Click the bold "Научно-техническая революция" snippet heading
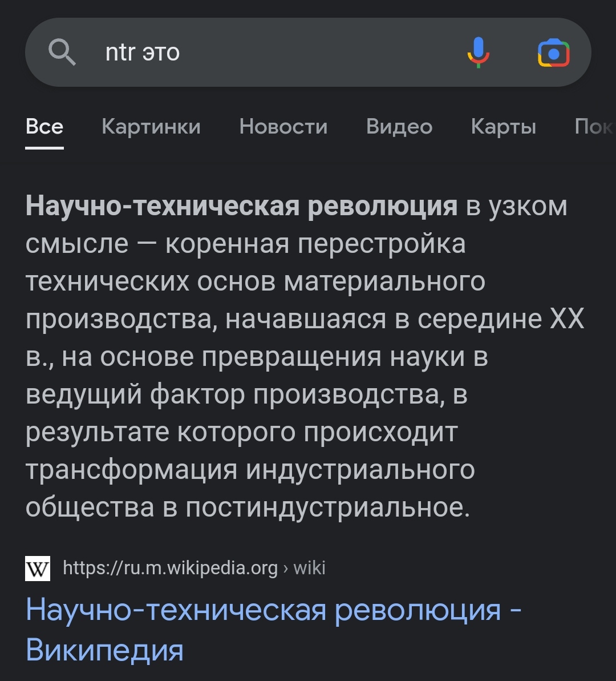Screen dimensions: 616x681 tap(241, 205)
